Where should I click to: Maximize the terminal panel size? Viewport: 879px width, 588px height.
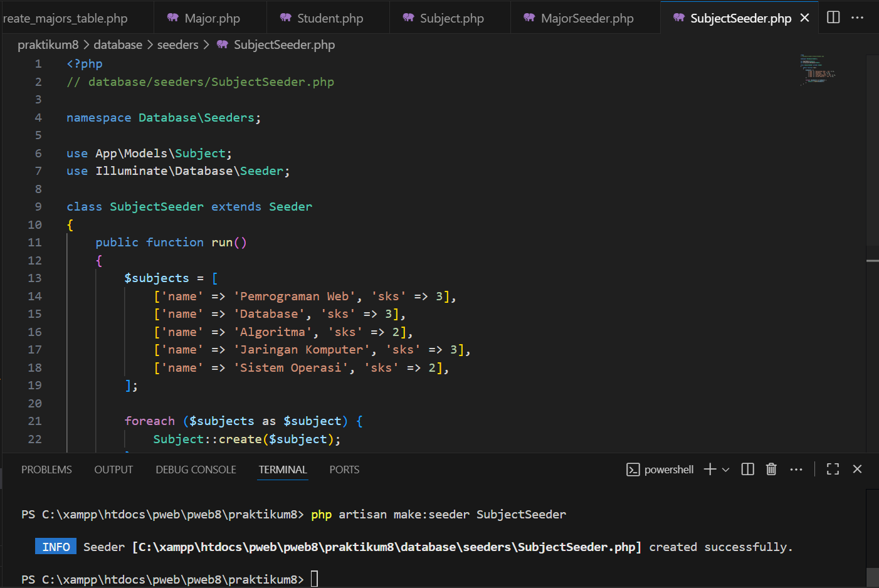point(833,469)
